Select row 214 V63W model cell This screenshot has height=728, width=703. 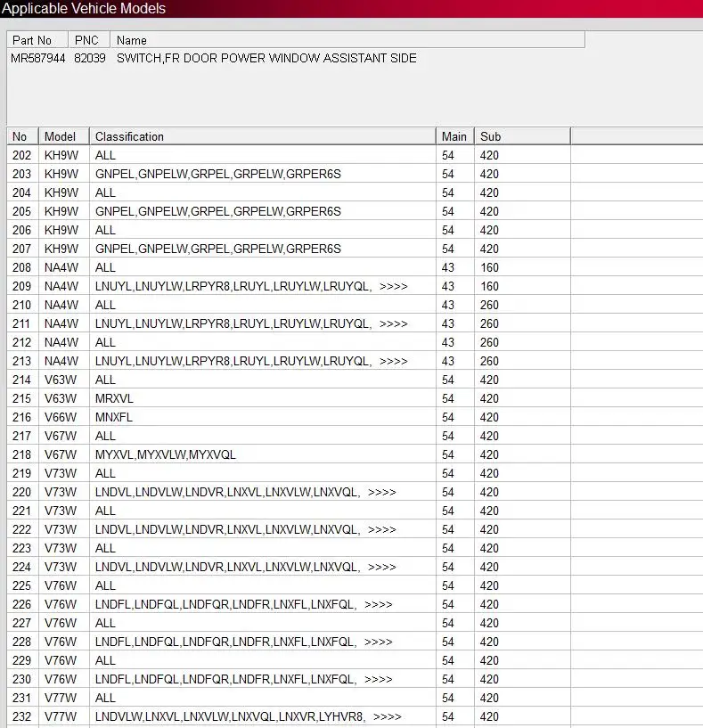[61, 380]
